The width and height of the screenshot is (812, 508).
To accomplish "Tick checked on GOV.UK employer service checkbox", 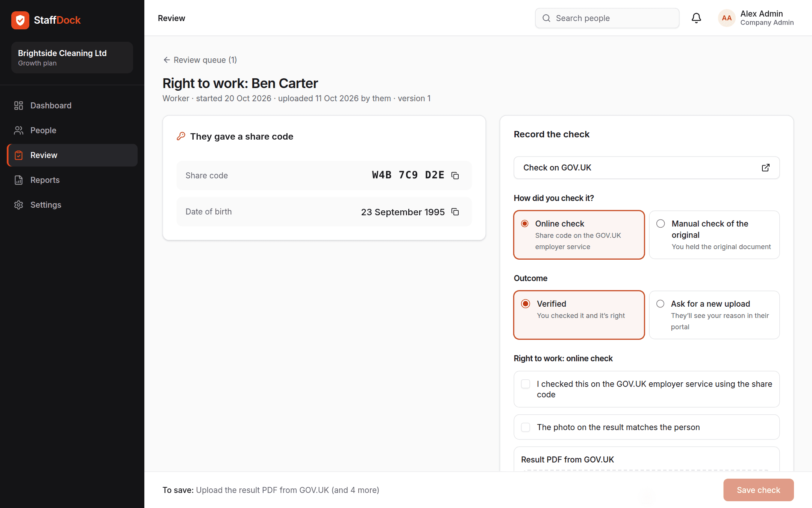I will point(526,384).
